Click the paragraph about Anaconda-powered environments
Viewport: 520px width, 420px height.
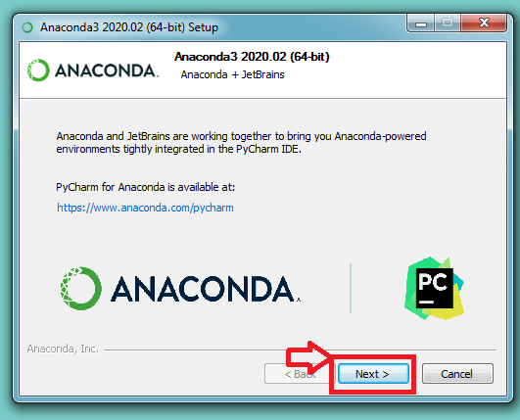click(x=241, y=143)
